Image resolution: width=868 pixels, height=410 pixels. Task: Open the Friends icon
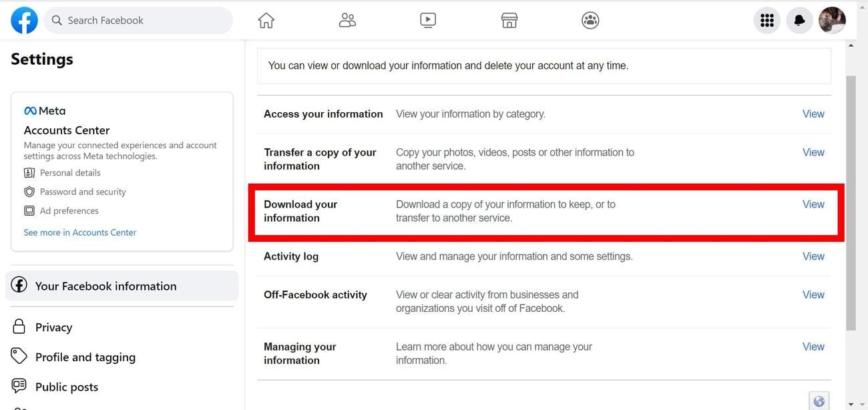coord(347,20)
